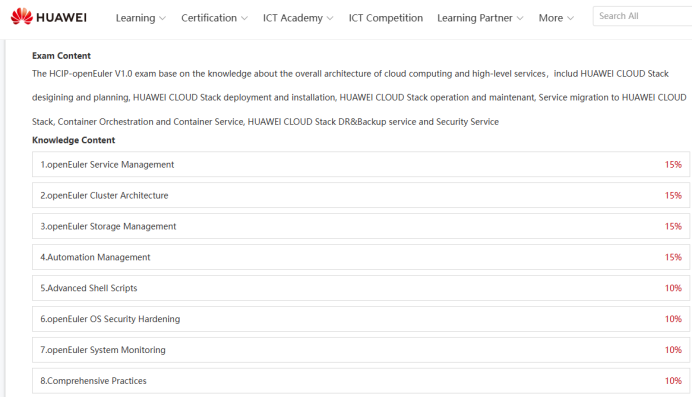This screenshot has height=397, width=692.
Task: Click the ICT Academy menu label
Action: 293,18
